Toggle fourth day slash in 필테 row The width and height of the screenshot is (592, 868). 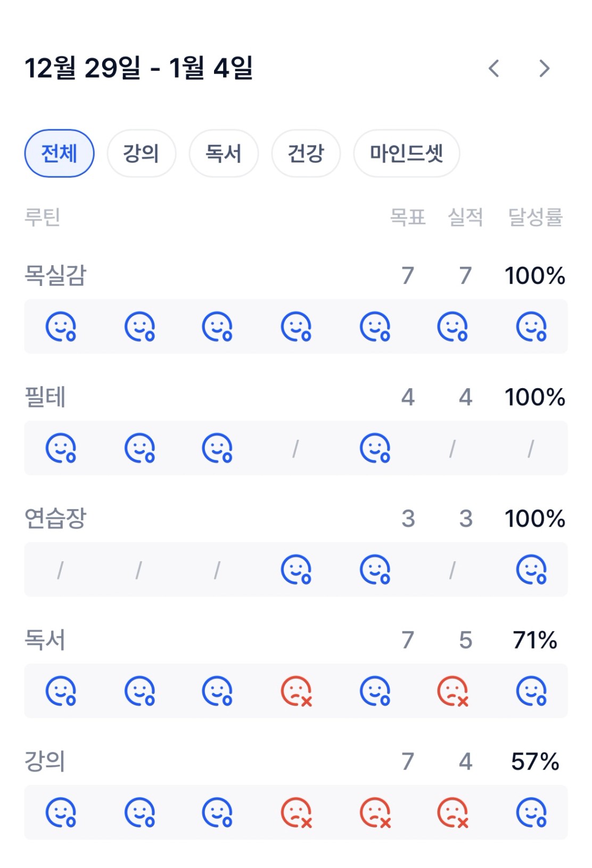296,448
